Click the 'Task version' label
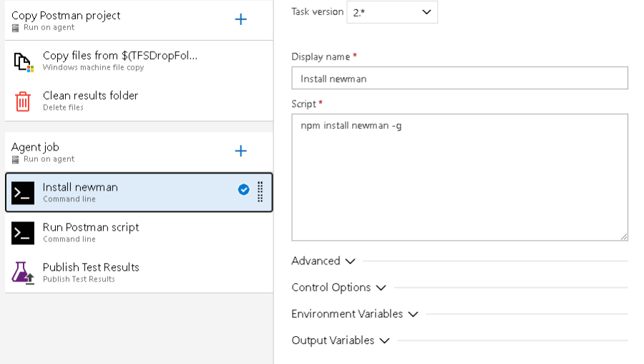644x364 pixels. [x=318, y=12]
